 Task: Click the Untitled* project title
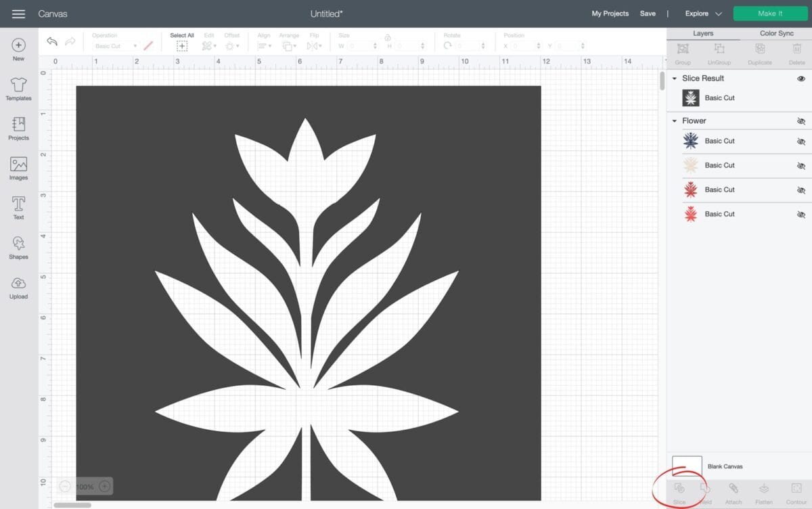point(326,14)
